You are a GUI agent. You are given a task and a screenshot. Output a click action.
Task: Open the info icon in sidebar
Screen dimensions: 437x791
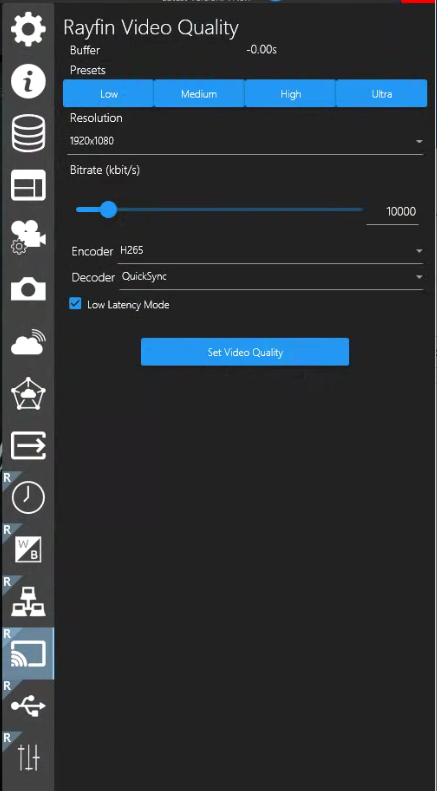28,81
